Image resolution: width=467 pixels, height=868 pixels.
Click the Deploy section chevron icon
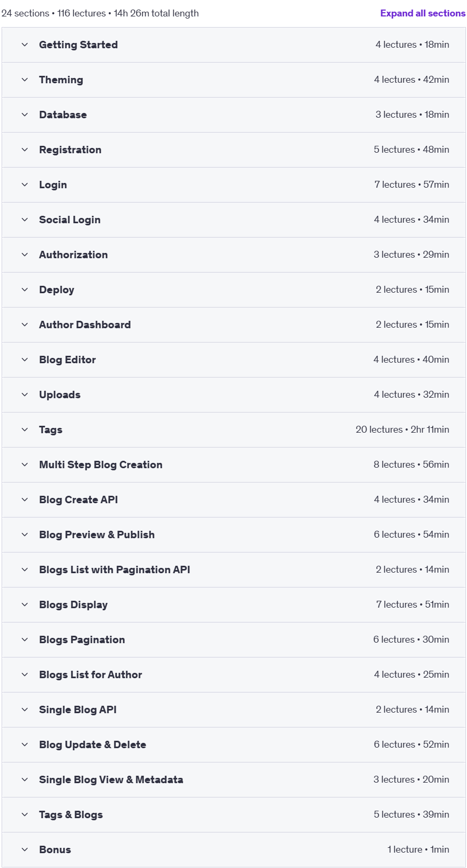coord(24,290)
